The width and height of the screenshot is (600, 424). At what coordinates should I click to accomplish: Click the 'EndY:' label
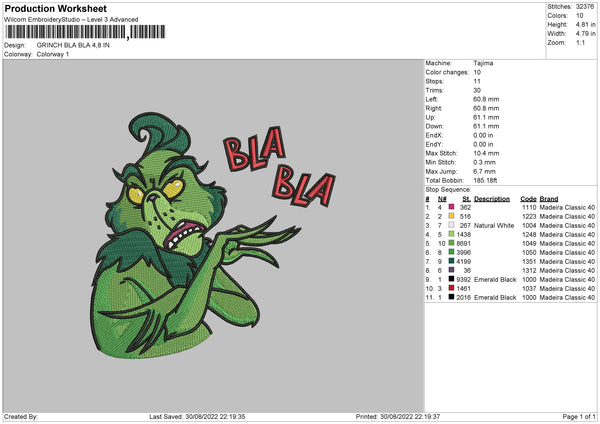[434, 144]
